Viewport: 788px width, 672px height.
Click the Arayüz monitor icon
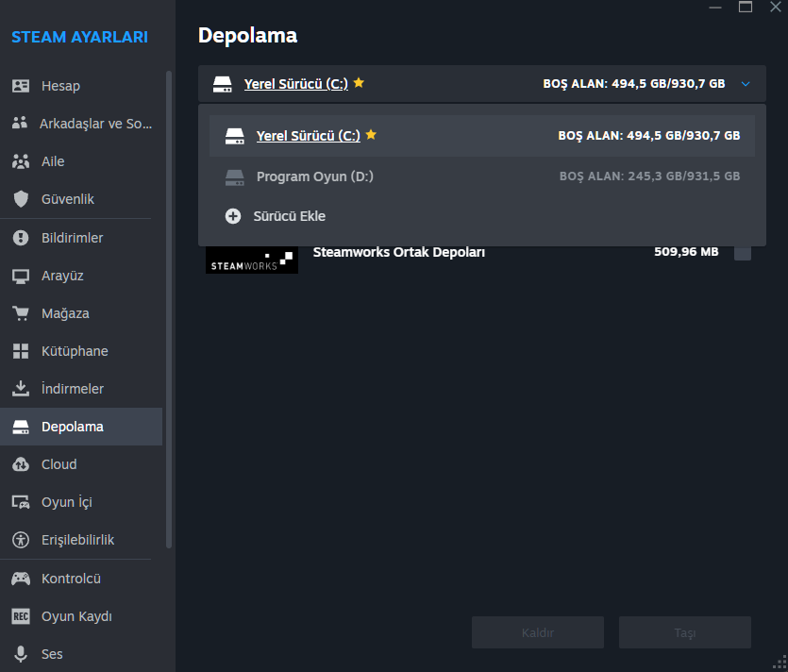point(21,276)
